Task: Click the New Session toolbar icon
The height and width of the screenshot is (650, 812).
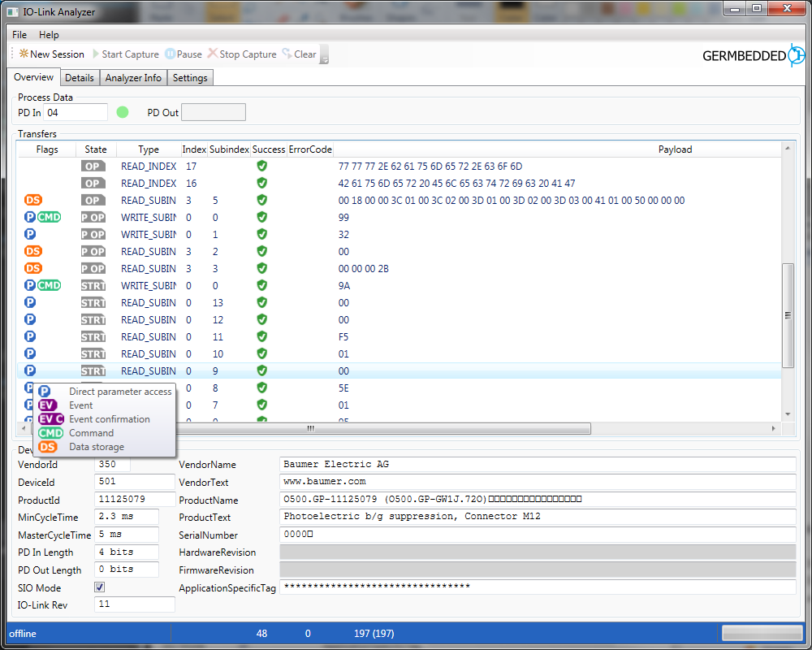Action: pos(24,54)
